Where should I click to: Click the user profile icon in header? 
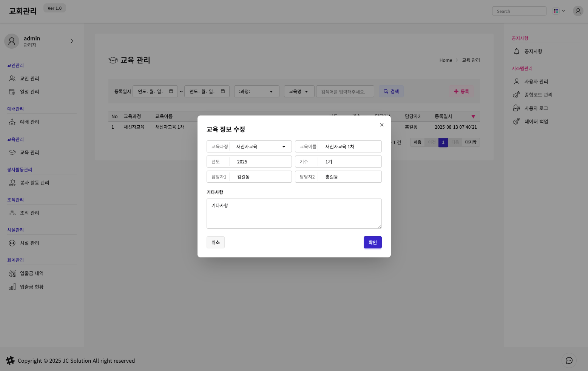tap(578, 11)
